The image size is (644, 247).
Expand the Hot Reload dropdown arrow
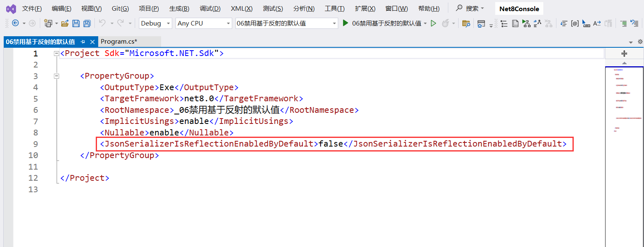[454, 23]
